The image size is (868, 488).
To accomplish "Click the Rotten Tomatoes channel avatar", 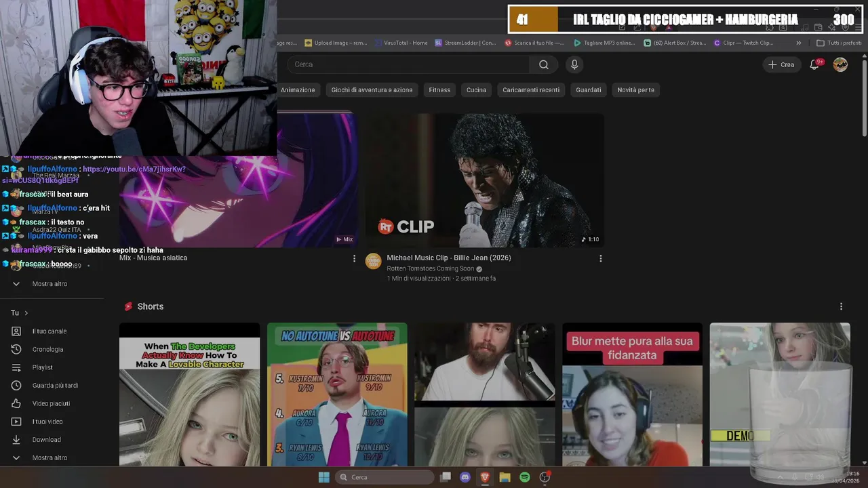I will pos(373,262).
